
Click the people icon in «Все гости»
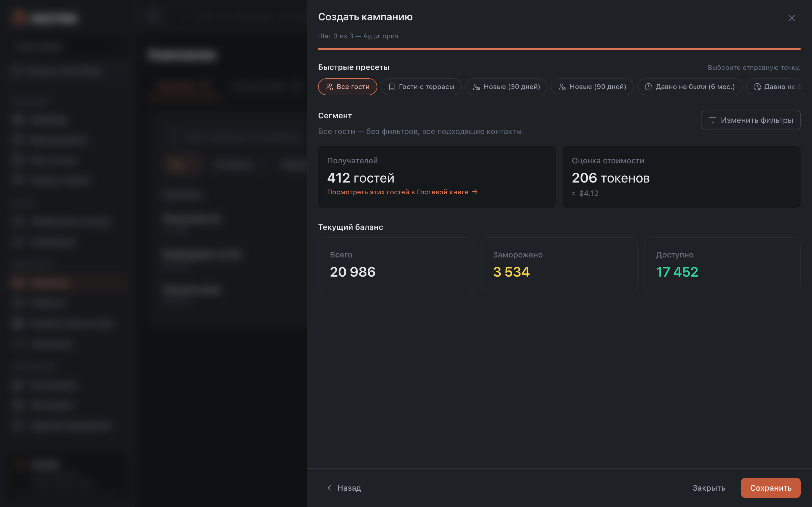tap(329, 87)
